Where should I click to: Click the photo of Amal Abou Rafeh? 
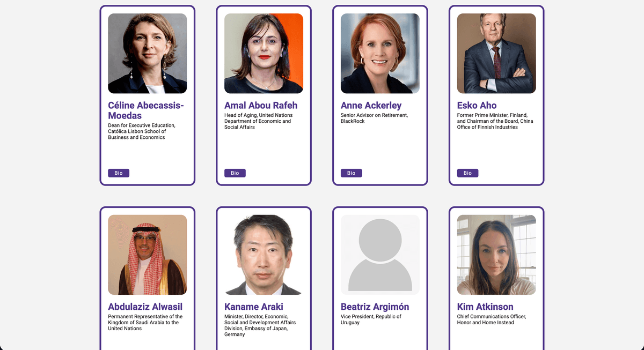pyautogui.click(x=264, y=53)
